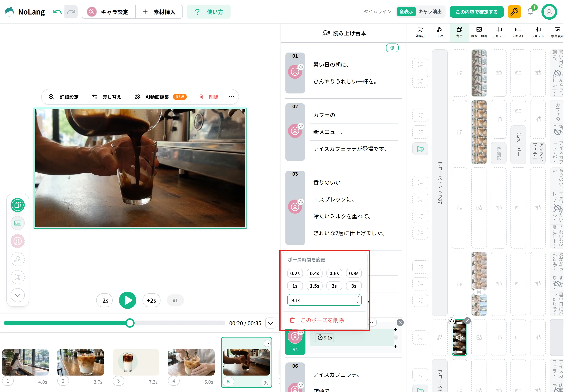Toggle subtitle visibility for the カフェの row
The height and width of the screenshot is (392, 565).
(x=557, y=132)
